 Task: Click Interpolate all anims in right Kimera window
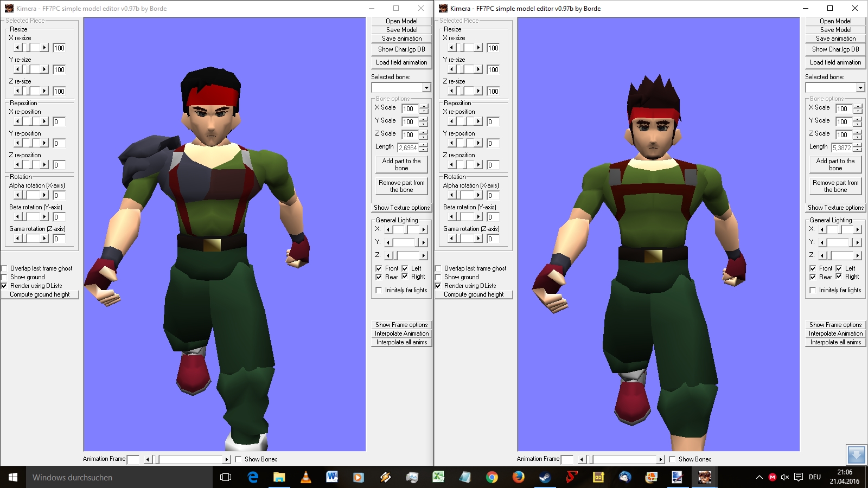835,342
